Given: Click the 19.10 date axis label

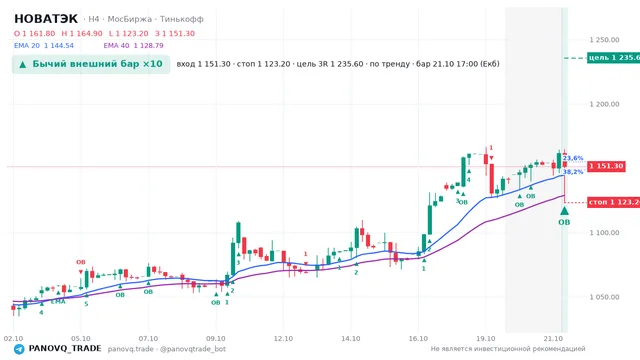Looking at the screenshot, I should coord(486,338).
